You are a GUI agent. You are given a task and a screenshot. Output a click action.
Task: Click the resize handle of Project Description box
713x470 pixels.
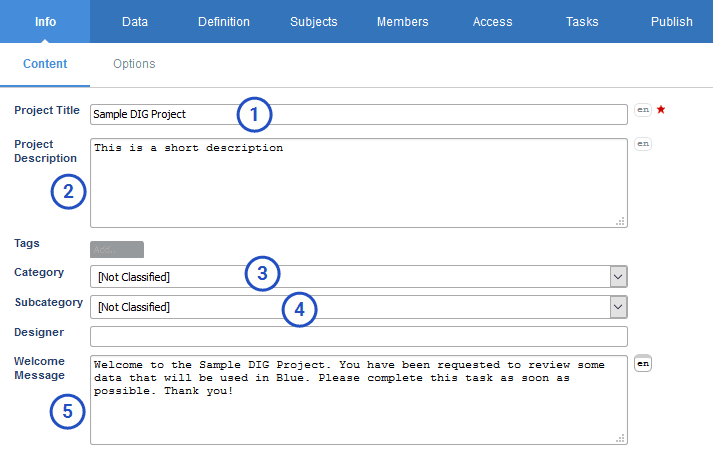620,221
